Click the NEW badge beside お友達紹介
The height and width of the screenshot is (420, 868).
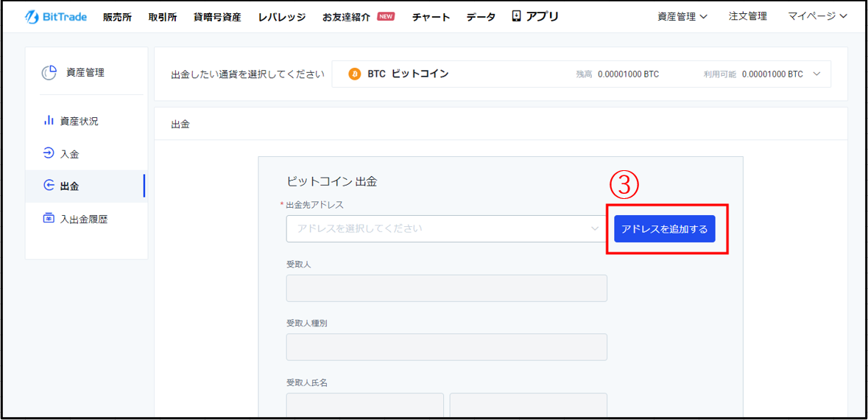[386, 16]
